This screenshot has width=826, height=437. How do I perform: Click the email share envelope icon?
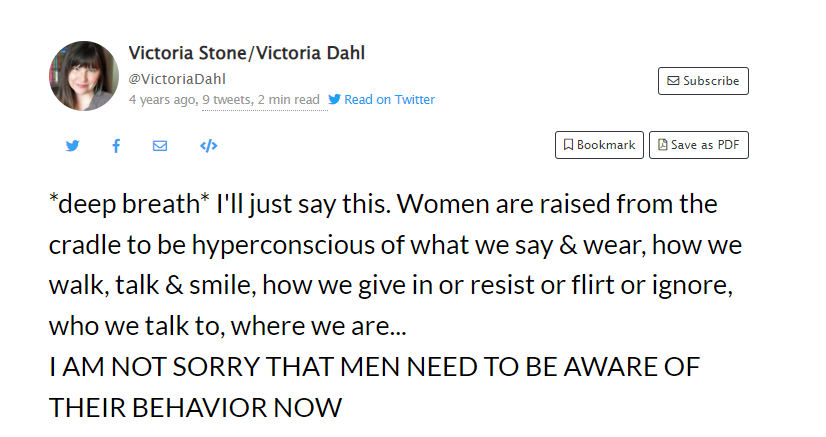click(160, 146)
